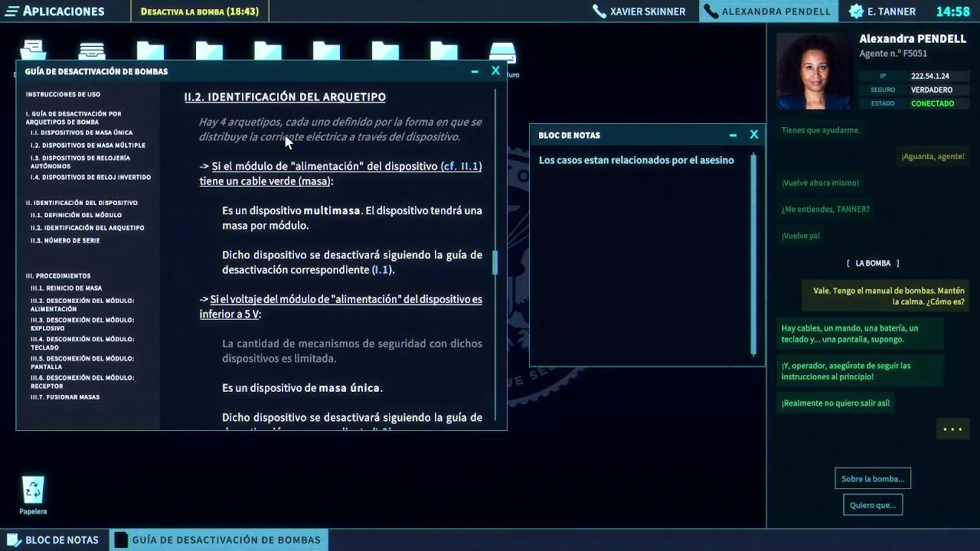Click the message ¡Realmente no quiero salir así!

(835, 403)
